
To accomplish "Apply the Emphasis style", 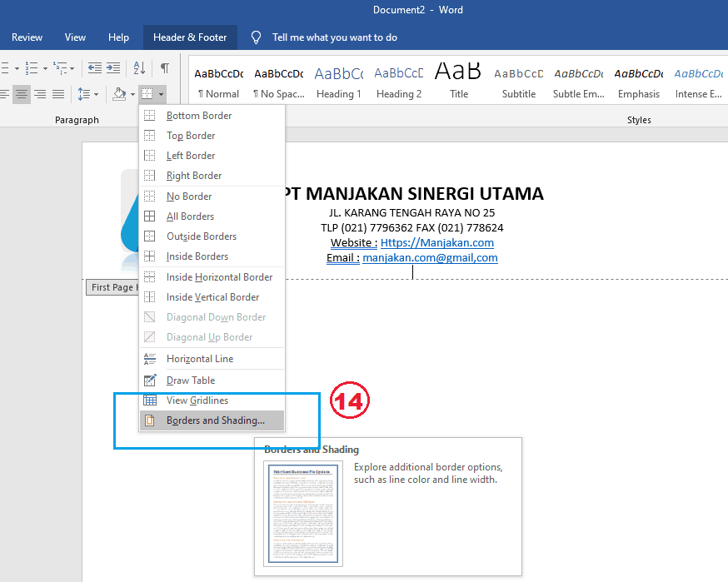I will (638, 83).
